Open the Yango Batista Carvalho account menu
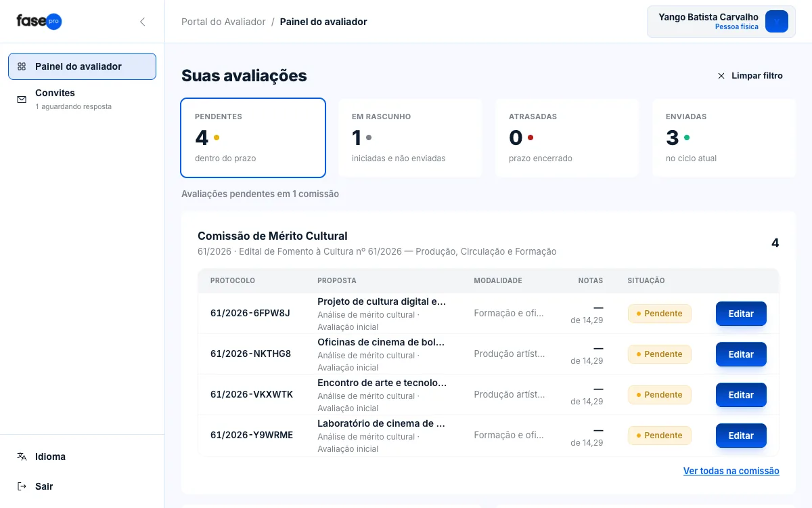812x508 pixels. point(721,22)
